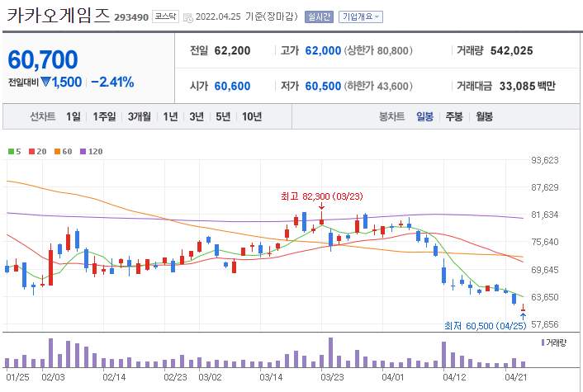Click the 거래량 value 542,025
The image size is (583, 392).
tap(512, 50)
